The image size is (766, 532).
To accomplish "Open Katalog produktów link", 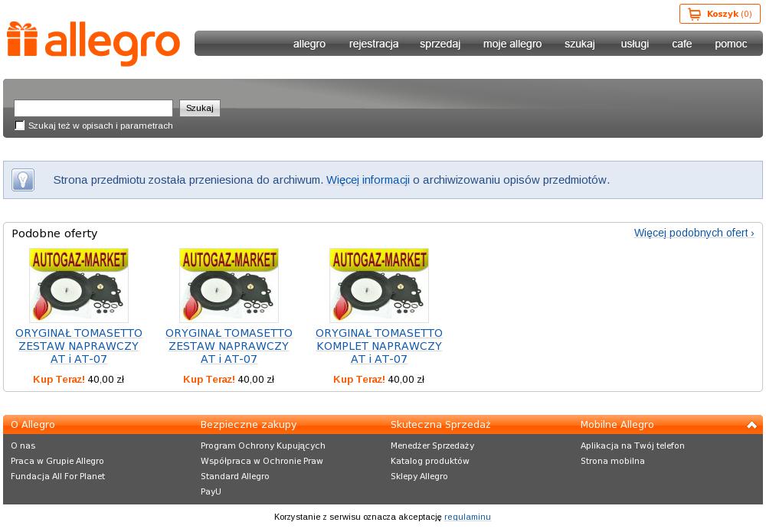I will 430,461.
